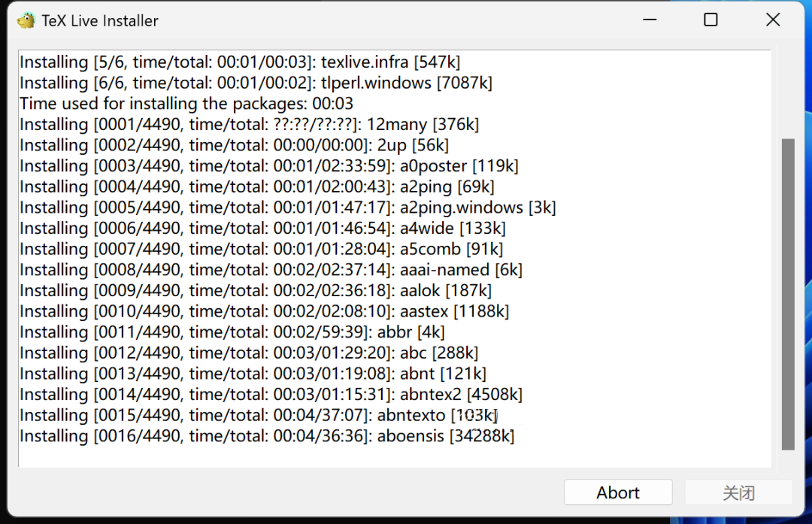
Task: Click the aastex [1188k] log line
Action: click(x=264, y=310)
